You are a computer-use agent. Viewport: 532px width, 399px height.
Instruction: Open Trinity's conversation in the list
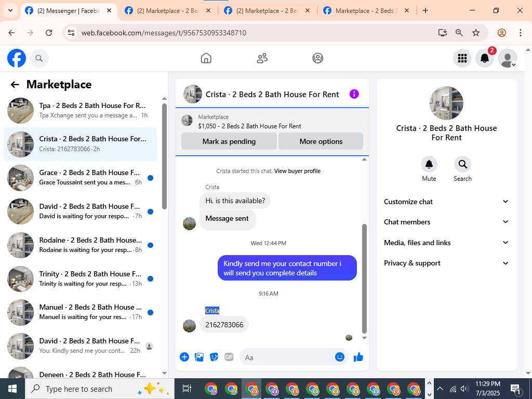point(80,279)
